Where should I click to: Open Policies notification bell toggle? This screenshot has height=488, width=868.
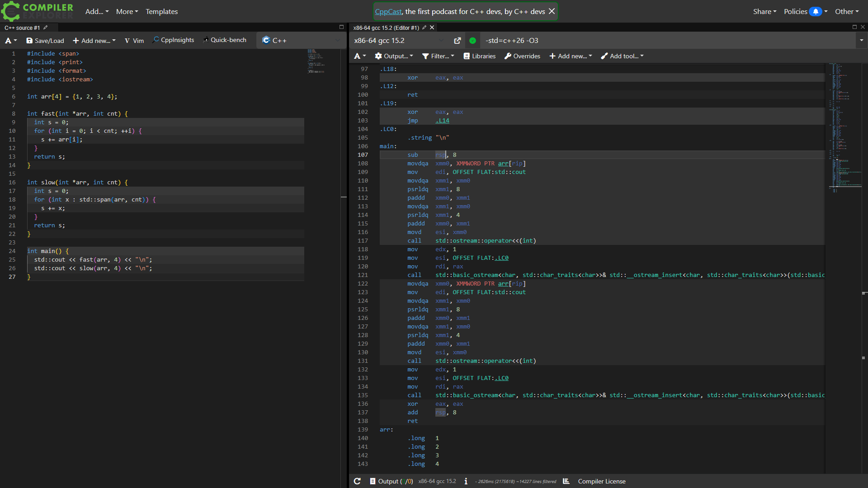tap(816, 11)
